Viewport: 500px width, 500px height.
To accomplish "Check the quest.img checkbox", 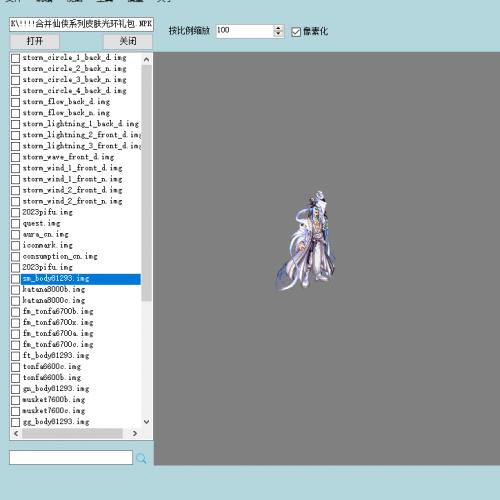I will point(16,223).
